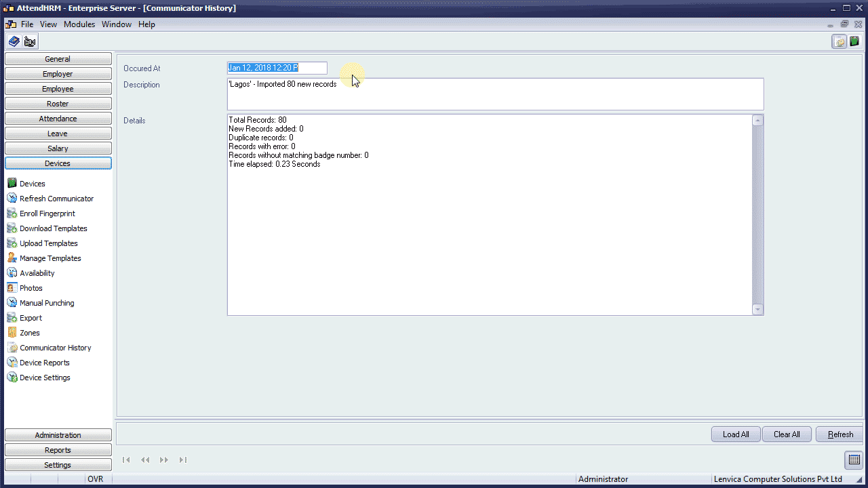868x488 pixels.
Task: Click top-right communicator history toolbar icon
Action: click(x=840, y=41)
